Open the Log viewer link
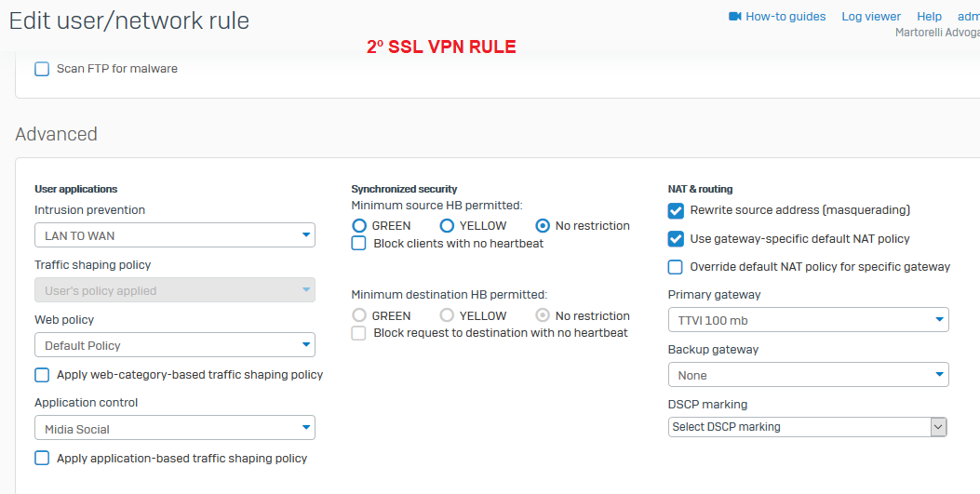980x494 pixels. [871, 17]
